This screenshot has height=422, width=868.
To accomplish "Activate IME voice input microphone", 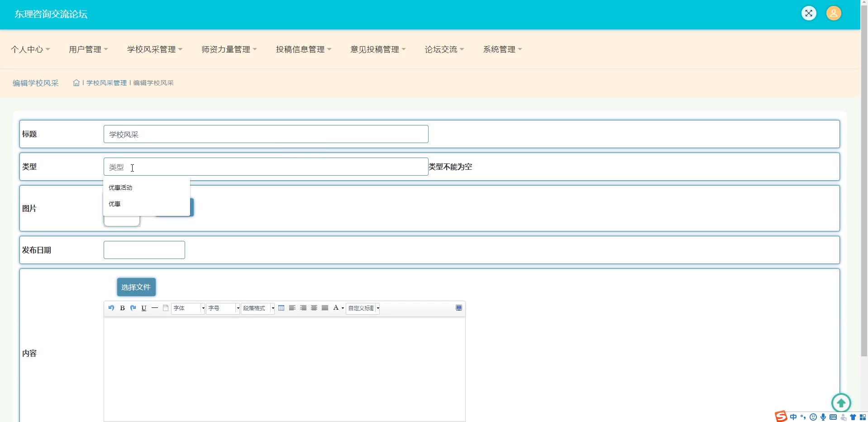I will pyautogui.click(x=823, y=417).
